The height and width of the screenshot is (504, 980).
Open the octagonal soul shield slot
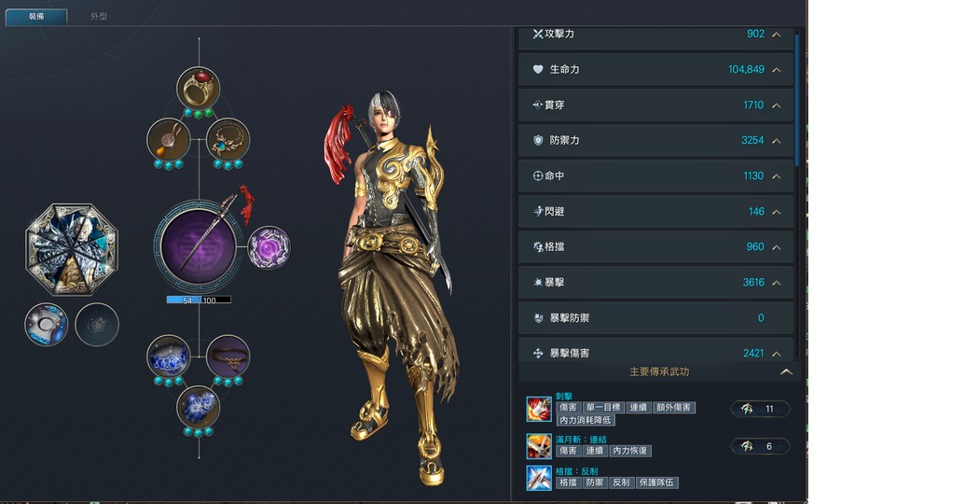[71, 249]
